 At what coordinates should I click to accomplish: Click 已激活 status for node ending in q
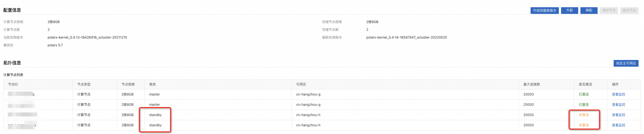click(584, 94)
